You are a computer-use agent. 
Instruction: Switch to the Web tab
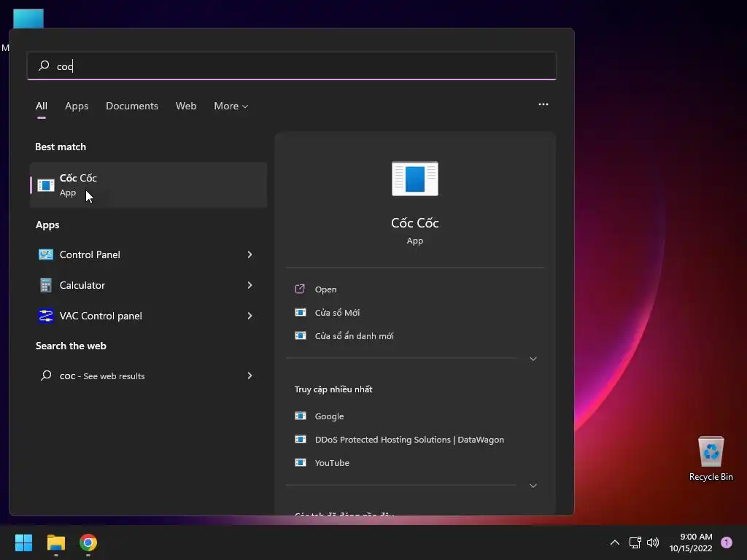point(186,106)
